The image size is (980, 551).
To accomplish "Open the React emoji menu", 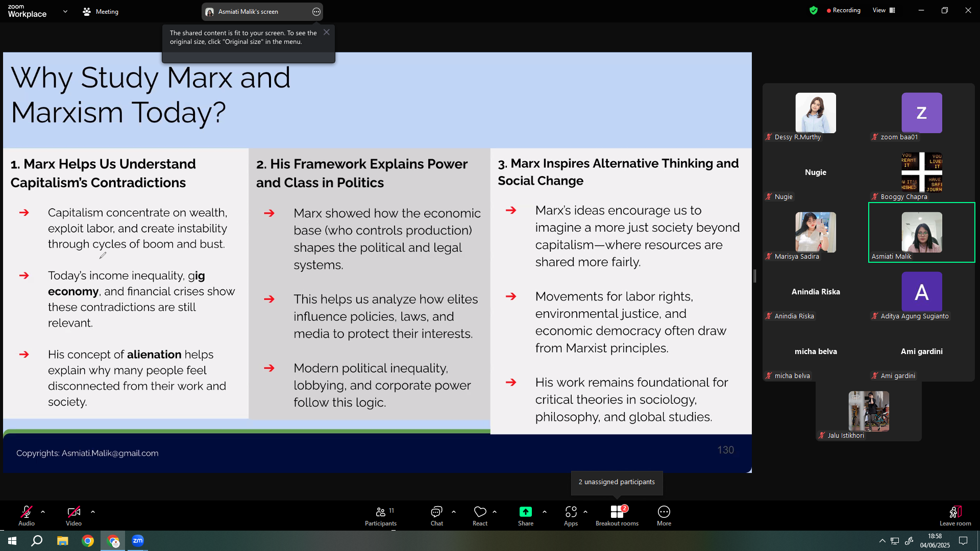I will click(x=480, y=515).
